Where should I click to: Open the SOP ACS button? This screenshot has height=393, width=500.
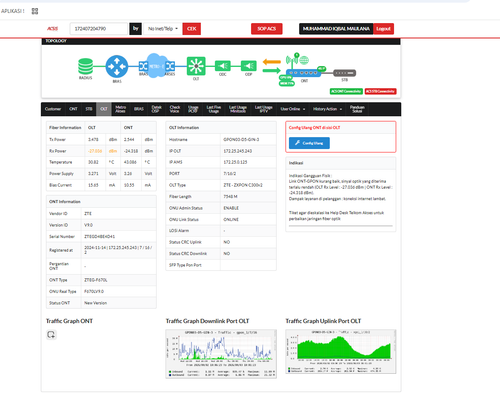tap(267, 29)
